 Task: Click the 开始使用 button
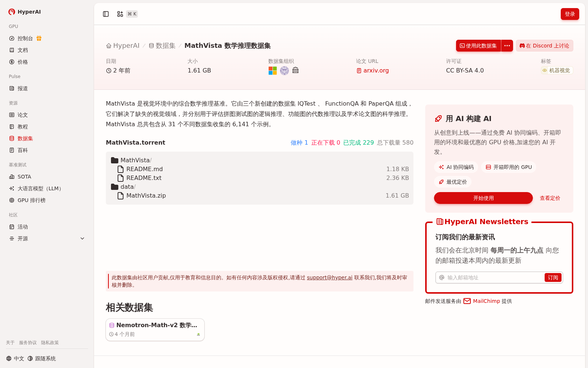tap(483, 198)
